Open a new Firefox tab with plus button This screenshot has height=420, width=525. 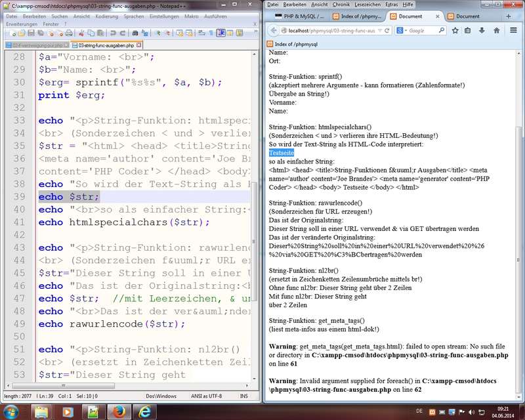[516, 16]
